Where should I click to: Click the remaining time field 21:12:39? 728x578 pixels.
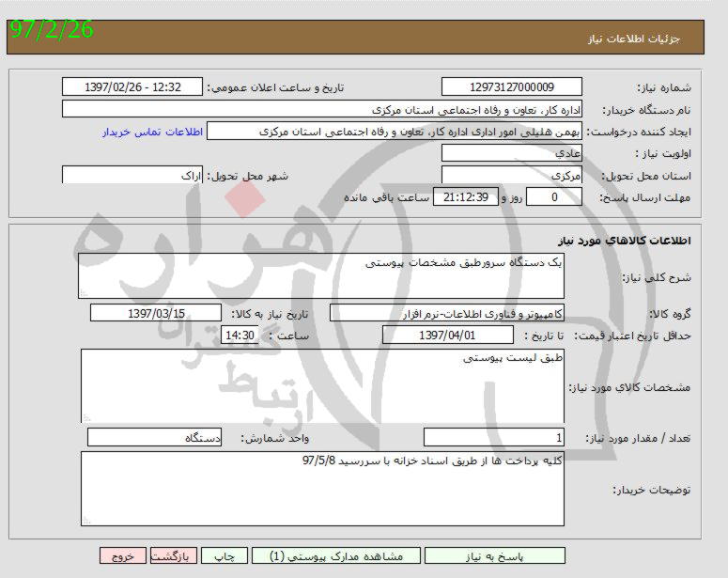pos(466,197)
